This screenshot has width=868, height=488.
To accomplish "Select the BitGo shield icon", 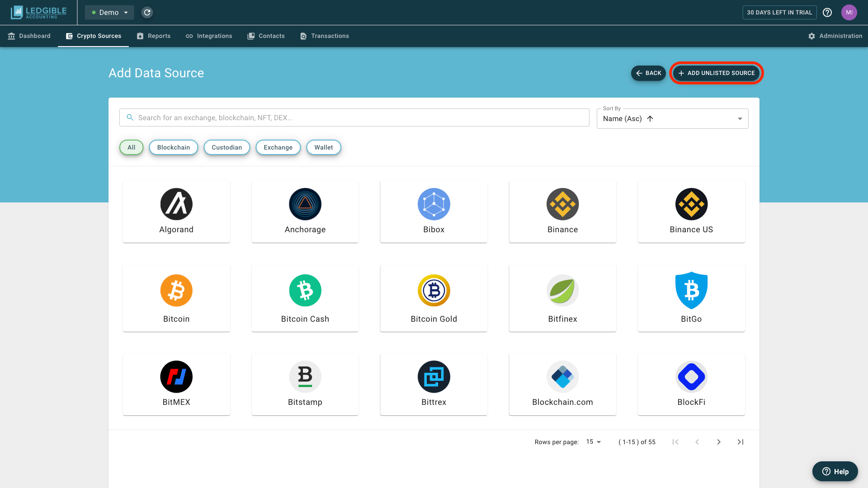I will coord(692,291).
